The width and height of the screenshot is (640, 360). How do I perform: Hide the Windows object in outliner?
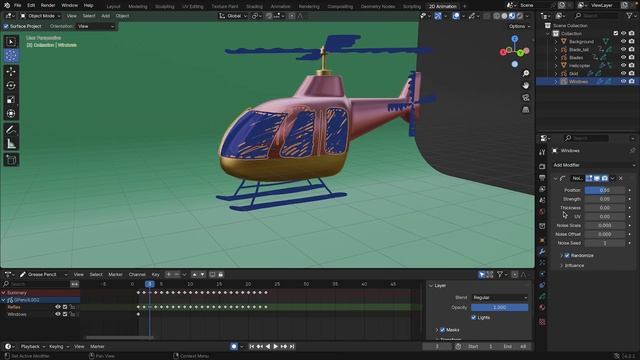point(623,81)
